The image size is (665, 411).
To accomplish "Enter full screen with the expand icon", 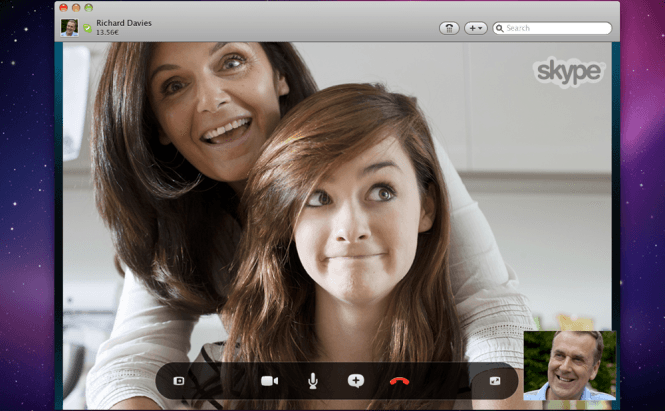I will pyautogui.click(x=495, y=381).
